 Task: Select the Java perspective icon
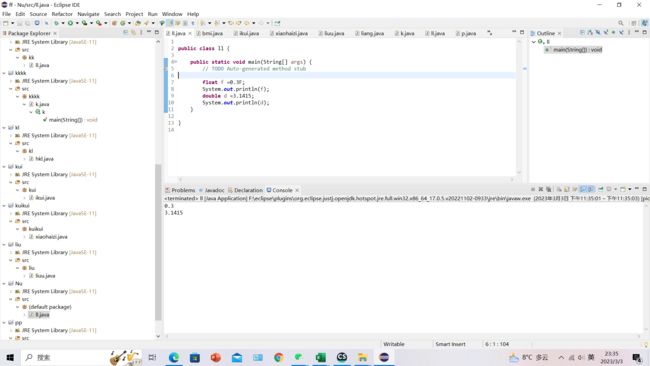644,23
